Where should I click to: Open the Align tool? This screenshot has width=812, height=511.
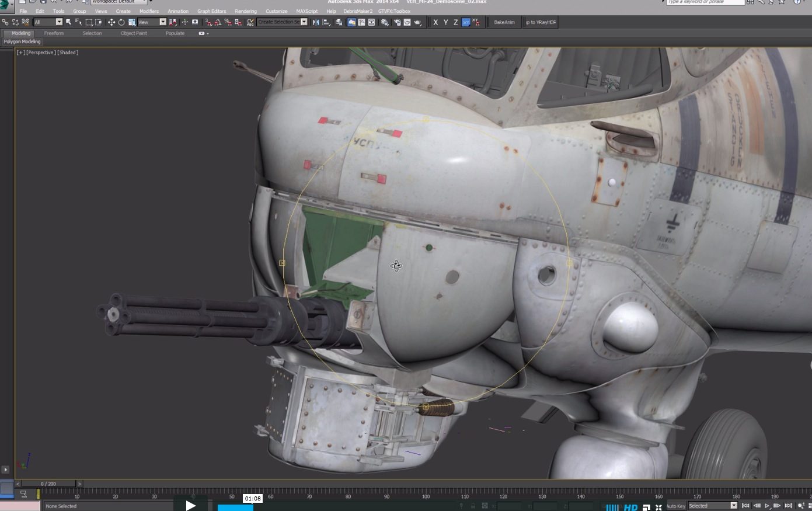point(326,22)
